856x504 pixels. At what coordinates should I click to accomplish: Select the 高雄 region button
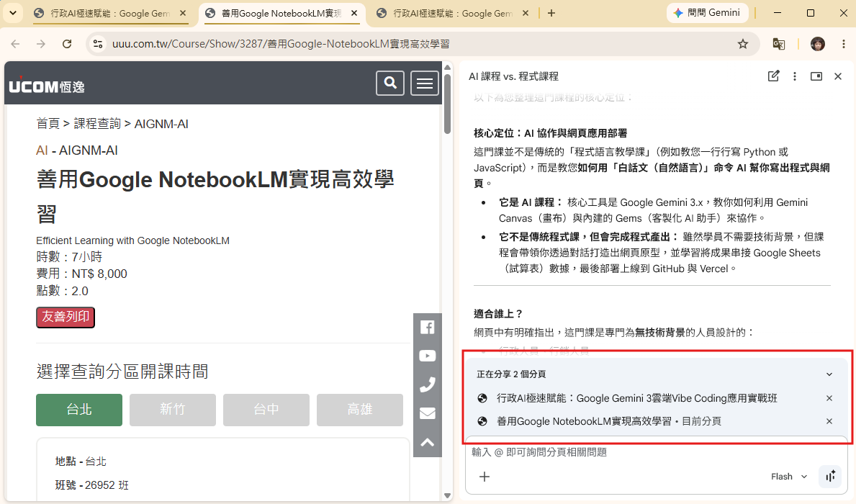[x=360, y=410]
